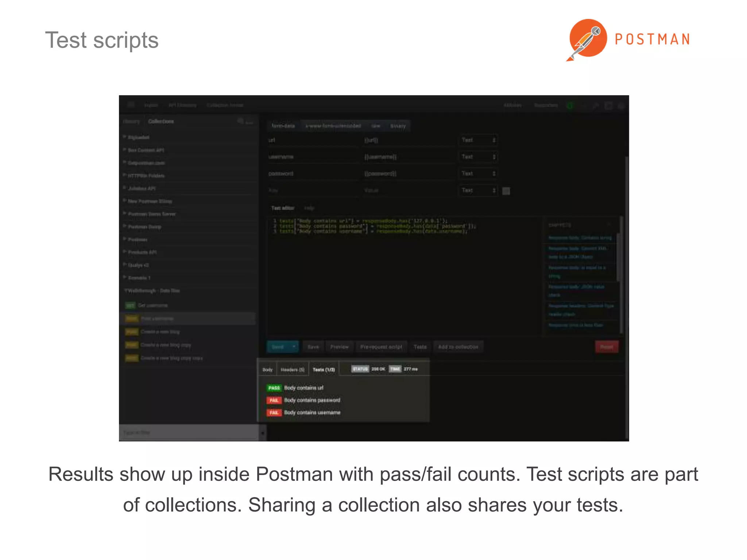Viewport: 747px width, 560px height.
Task: Open the wrench settings icon in header
Action: 596,106
